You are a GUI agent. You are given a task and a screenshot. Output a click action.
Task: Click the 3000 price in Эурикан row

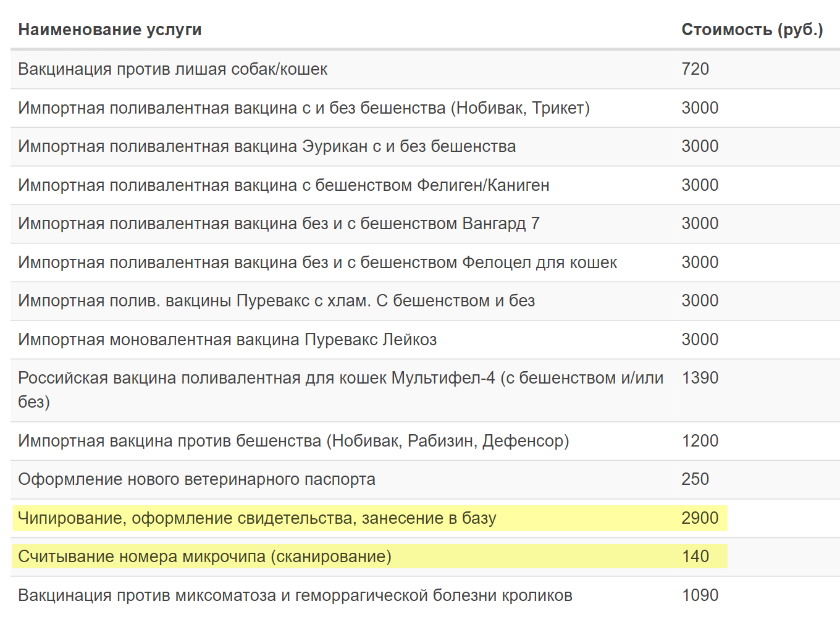click(x=700, y=146)
